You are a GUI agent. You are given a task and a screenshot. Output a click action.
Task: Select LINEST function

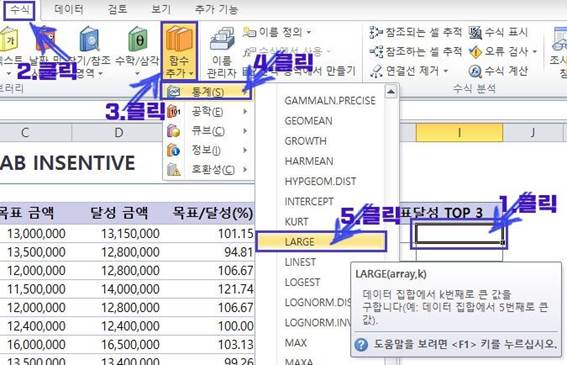tap(300, 262)
